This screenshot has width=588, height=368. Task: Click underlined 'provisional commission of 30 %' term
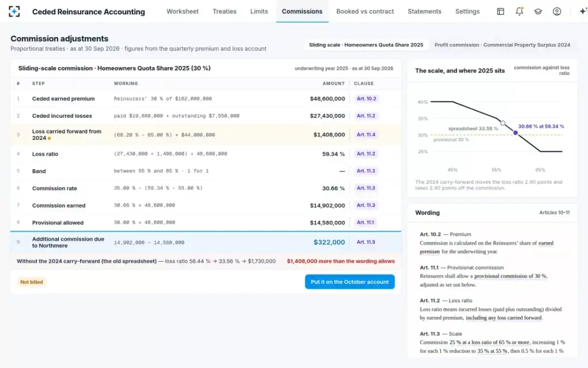510,276
